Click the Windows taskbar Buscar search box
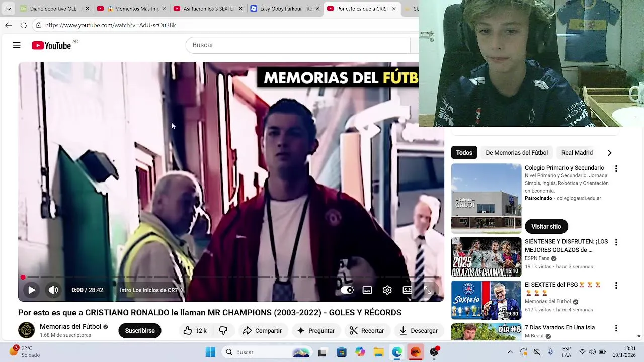Viewport: 644px width, 362px height. (268, 352)
